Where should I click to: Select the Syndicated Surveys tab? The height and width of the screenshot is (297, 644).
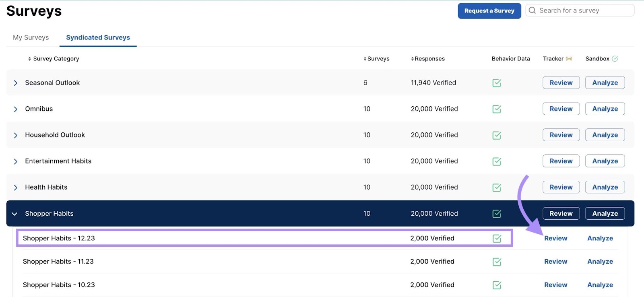(x=98, y=37)
